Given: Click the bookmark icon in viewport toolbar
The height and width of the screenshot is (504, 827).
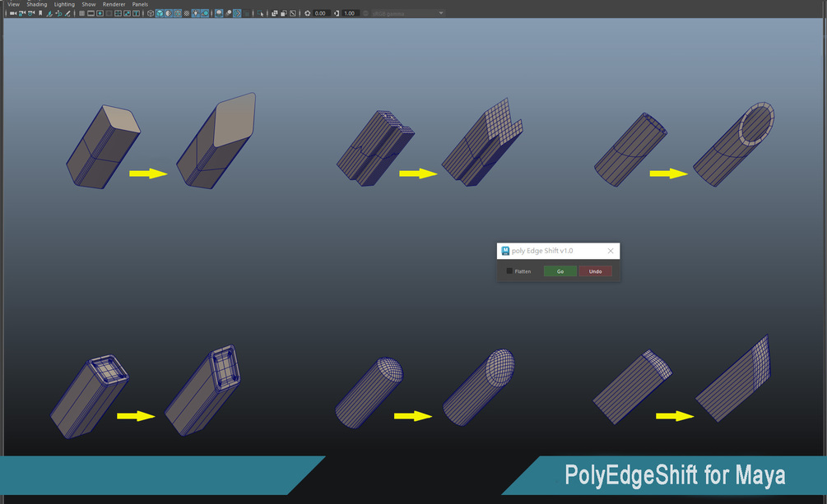Looking at the screenshot, I should [x=40, y=13].
